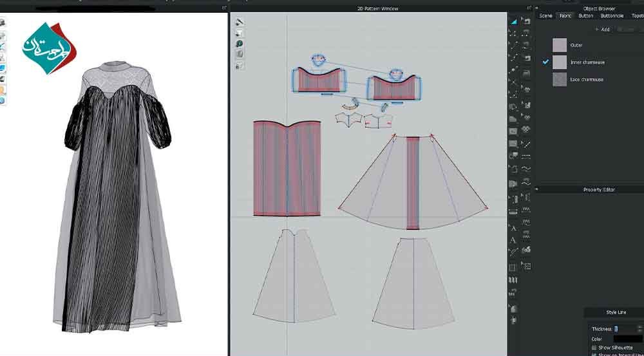Open the Buttonhole tab

pyautogui.click(x=612, y=15)
